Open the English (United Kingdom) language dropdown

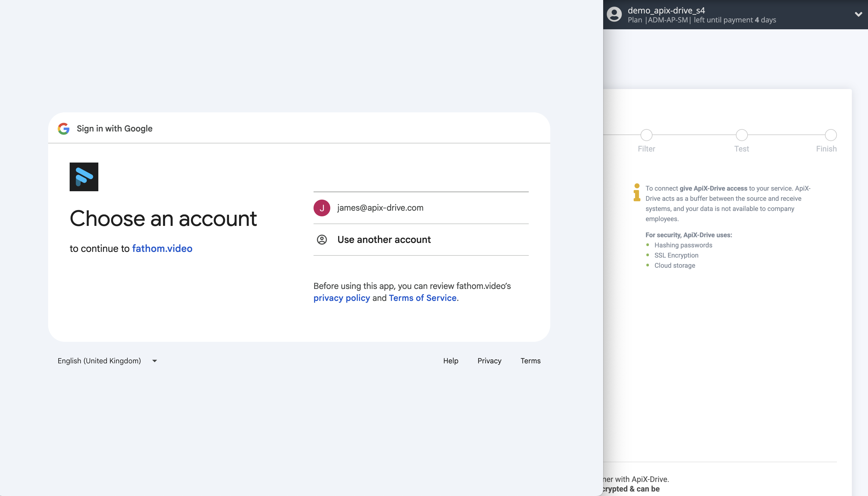coord(107,361)
